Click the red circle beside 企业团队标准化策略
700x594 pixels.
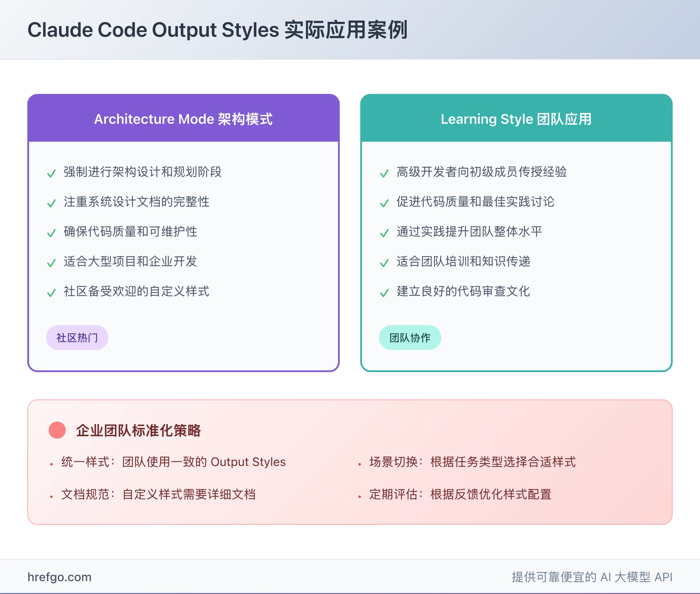(57, 430)
